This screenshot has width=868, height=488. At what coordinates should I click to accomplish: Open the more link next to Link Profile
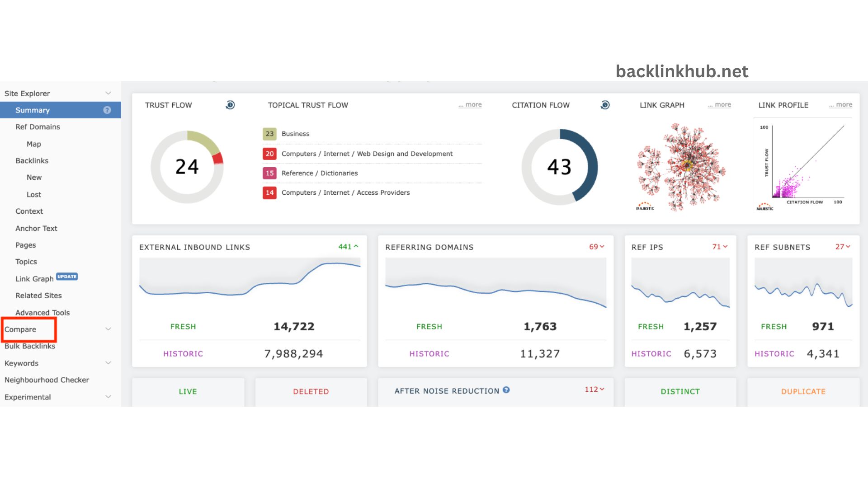point(840,104)
